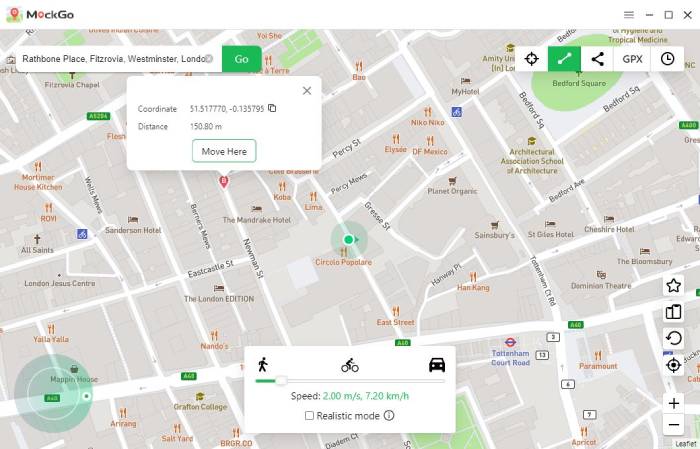Select walking speed icon
Image resolution: width=700 pixels, height=449 pixels.
[x=262, y=365]
